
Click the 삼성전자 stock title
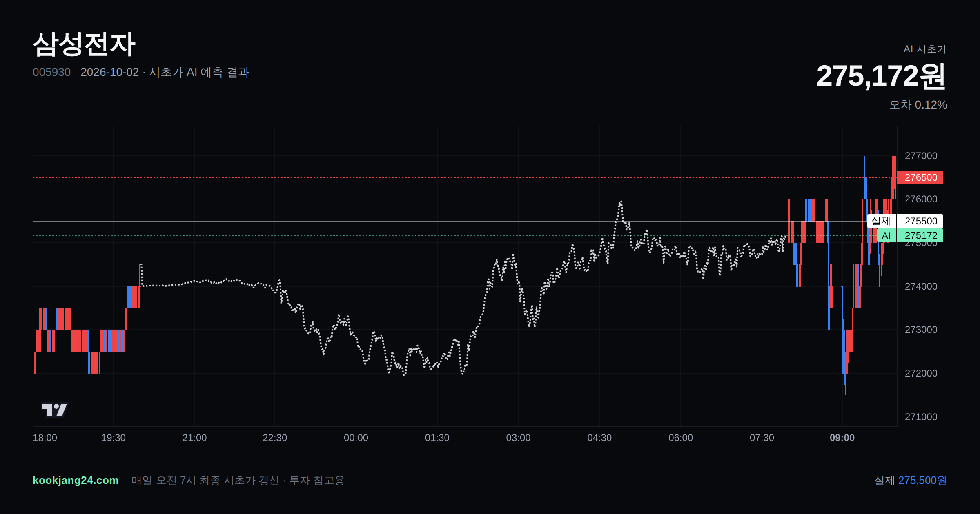pyautogui.click(x=84, y=44)
